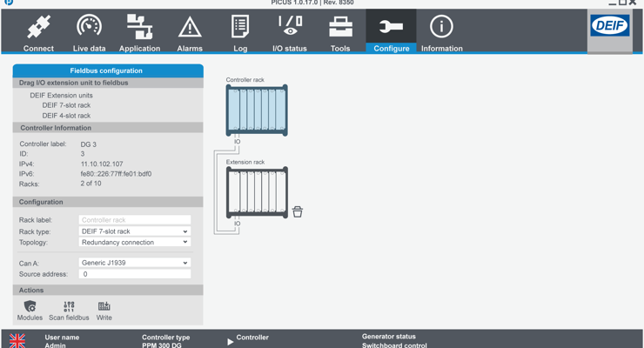Click the Source address input field
The width and height of the screenshot is (644, 348).
point(134,274)
